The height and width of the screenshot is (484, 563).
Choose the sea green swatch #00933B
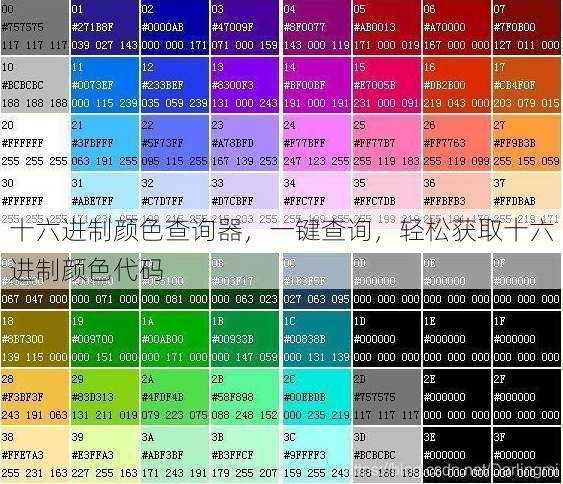point(245,339)
